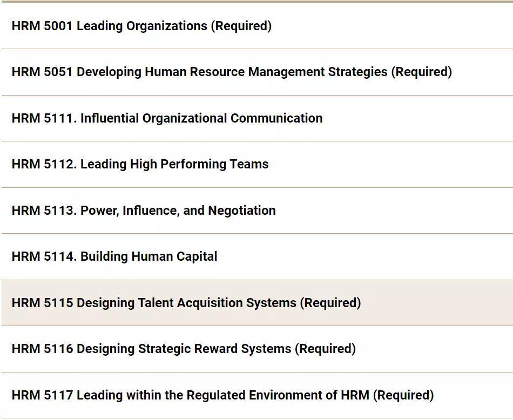Open highlighted Designing Talent Acquisition Systems row
The width and height of the screenshot is (513, 420).
pos(257,303)
